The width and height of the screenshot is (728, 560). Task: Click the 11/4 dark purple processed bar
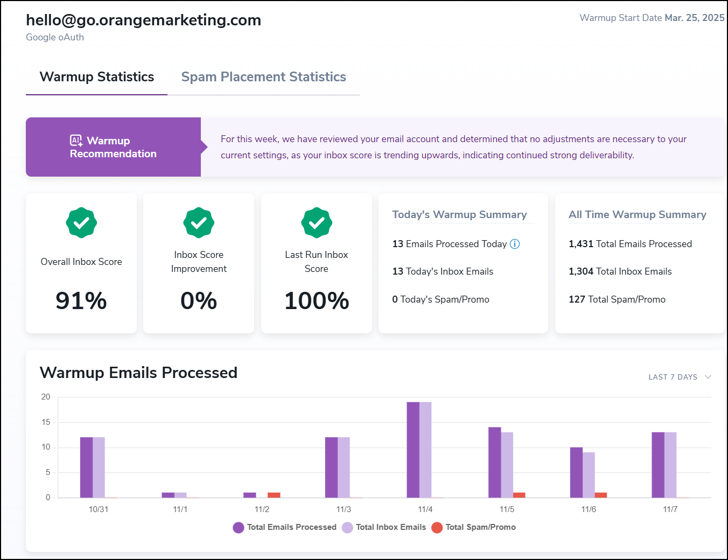click(413, 450)
